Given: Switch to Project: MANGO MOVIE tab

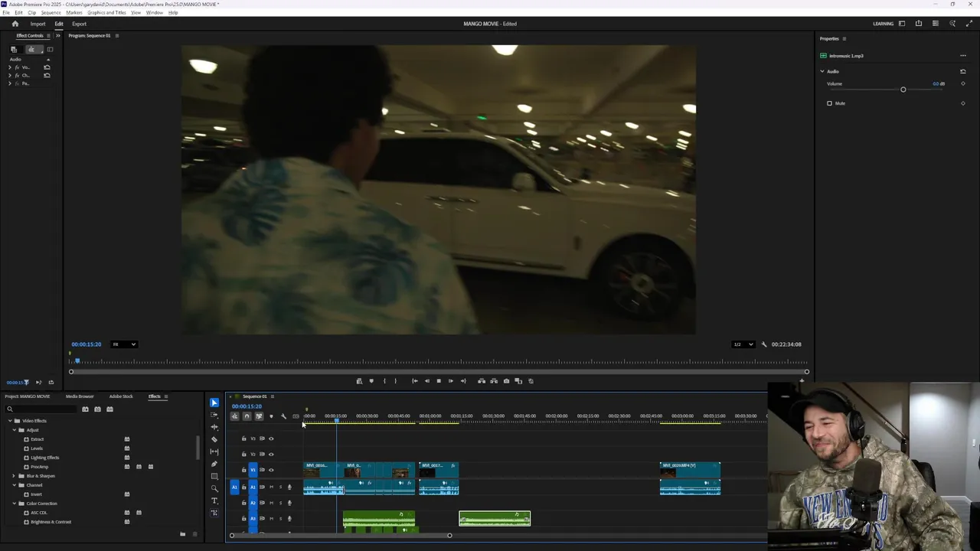Looking at the screenshot, I should (x=28, y=396).
